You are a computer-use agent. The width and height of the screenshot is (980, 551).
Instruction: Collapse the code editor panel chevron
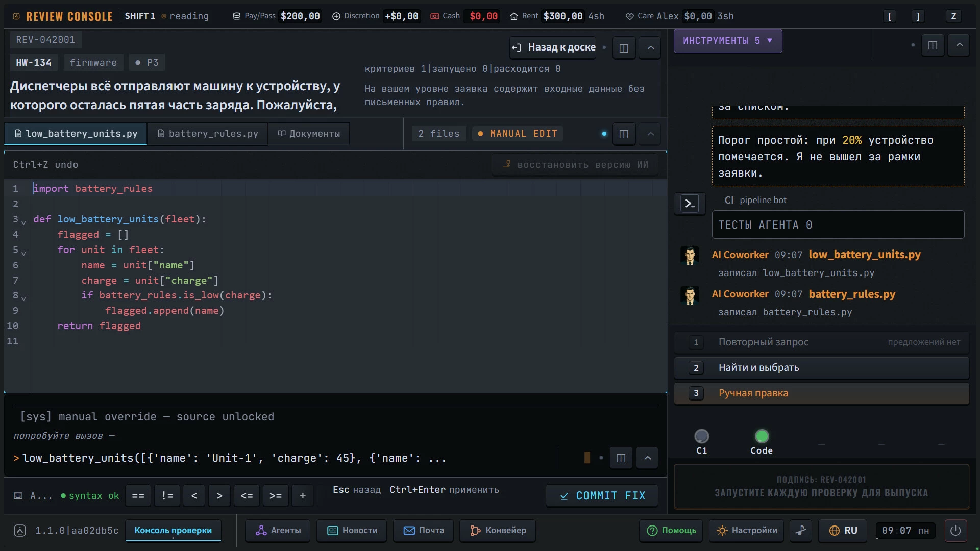(650, 134)
